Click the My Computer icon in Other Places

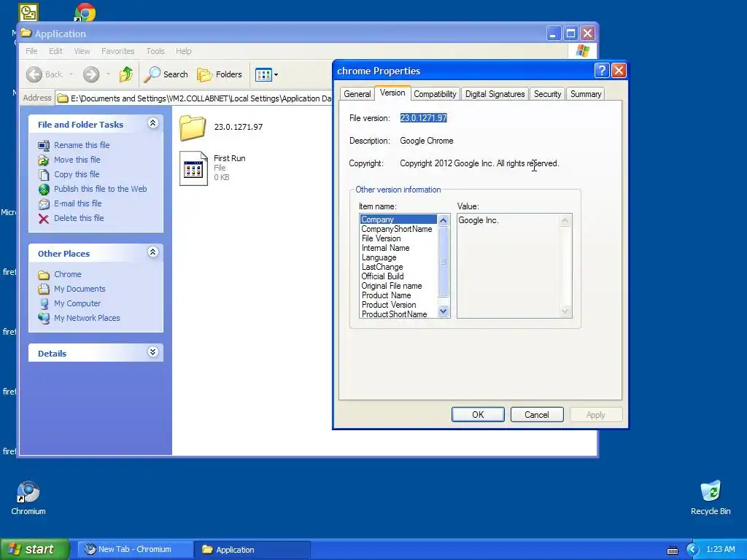(x=43, y=303)
